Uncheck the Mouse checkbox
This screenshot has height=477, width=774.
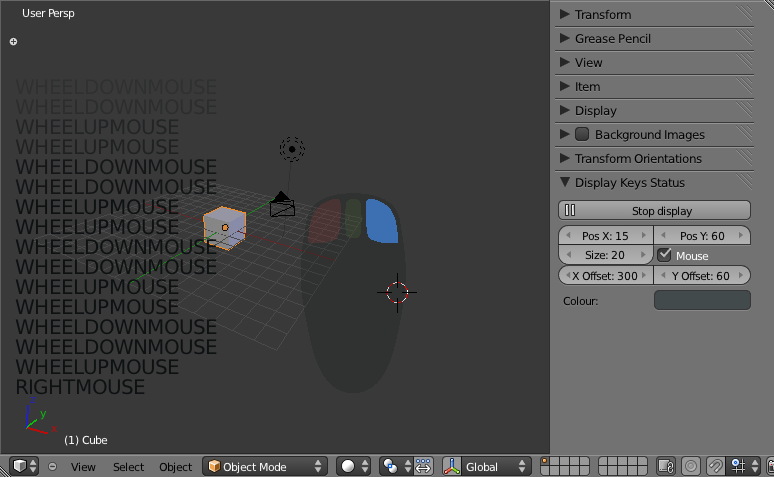tap(665, 255)
